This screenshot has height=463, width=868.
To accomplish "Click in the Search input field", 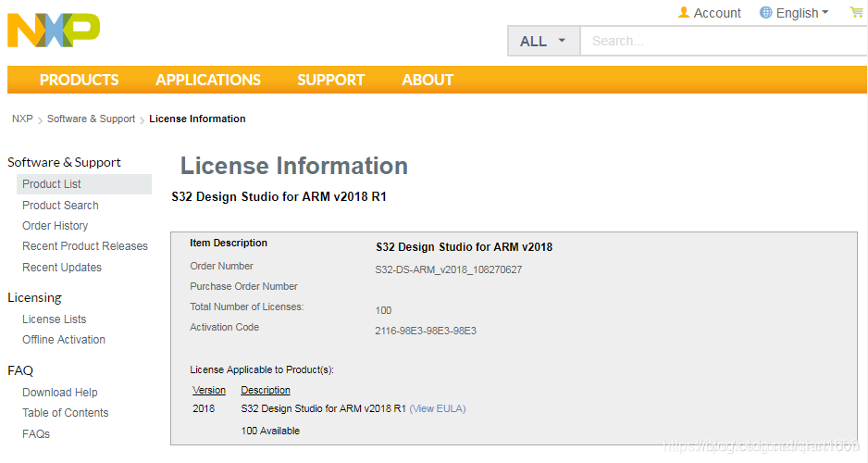I will point(722,41).
